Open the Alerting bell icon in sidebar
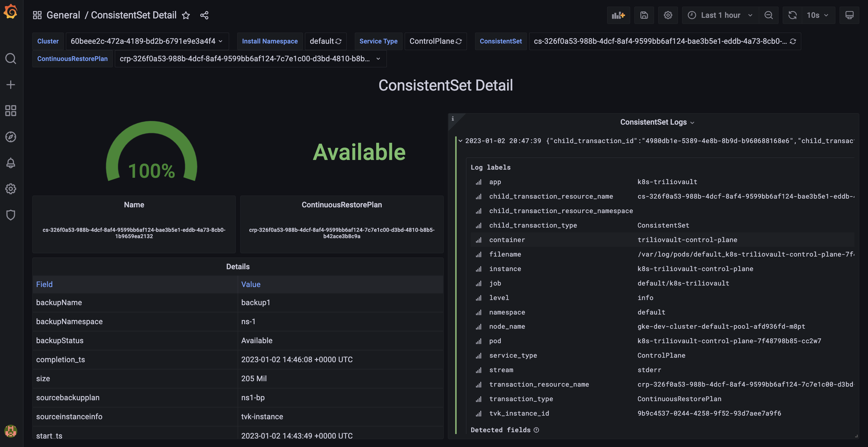Image resolution: width=868 pixels, height=447 pixels. tap(11, 163)
